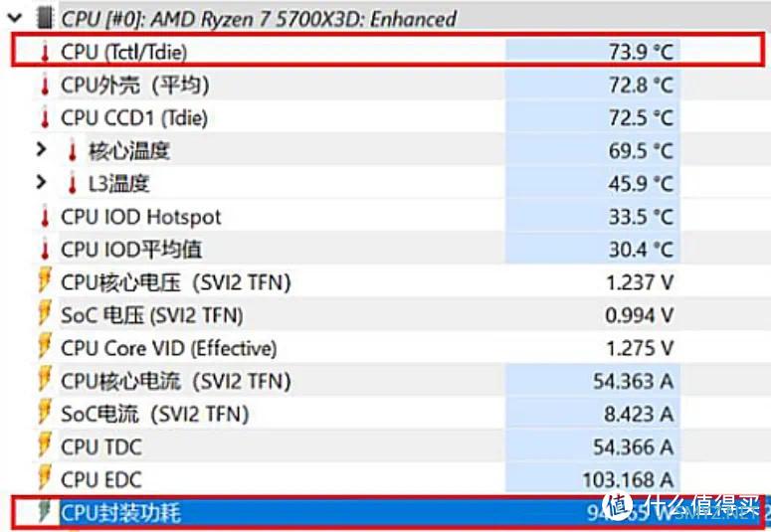Click thermometer icon beside 核心温度

(73, 151)
